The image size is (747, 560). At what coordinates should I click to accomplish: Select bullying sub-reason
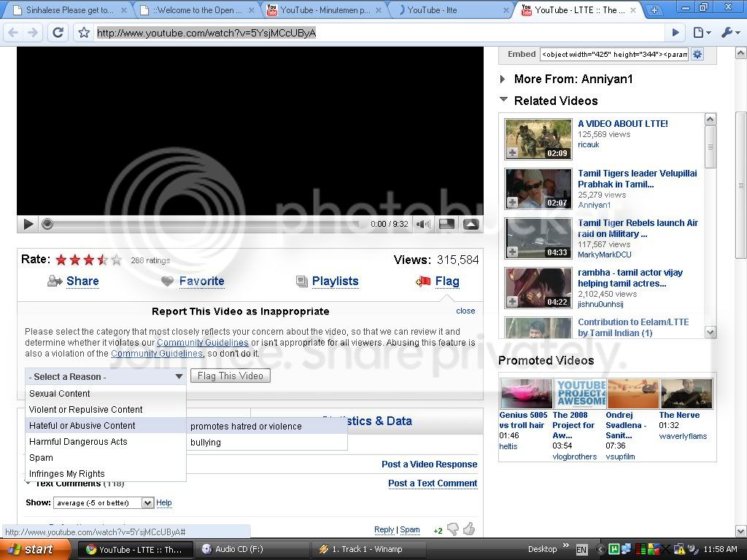click(267, 442)
